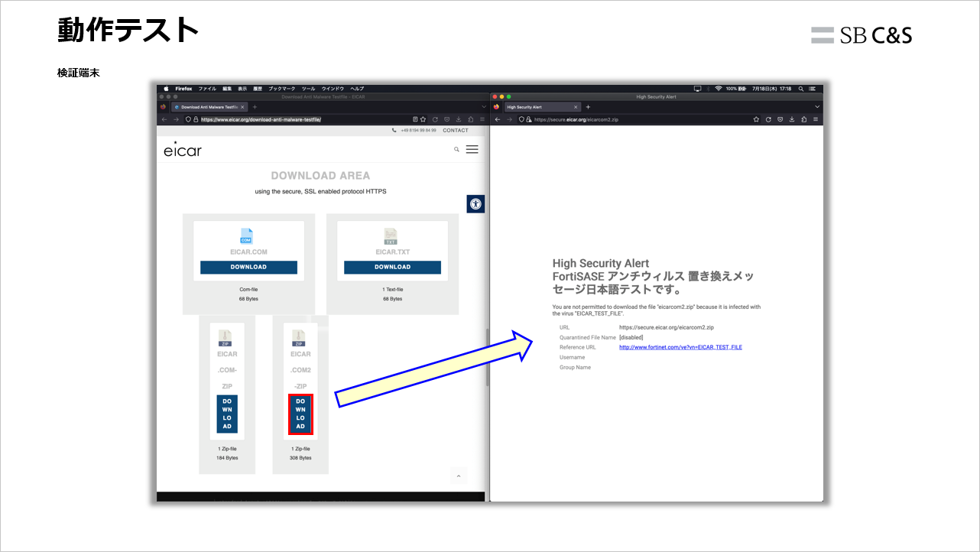This screenshot has height=552, width=980.
Task: Open downloads panel in EICAR window
Action: point(459,119)
